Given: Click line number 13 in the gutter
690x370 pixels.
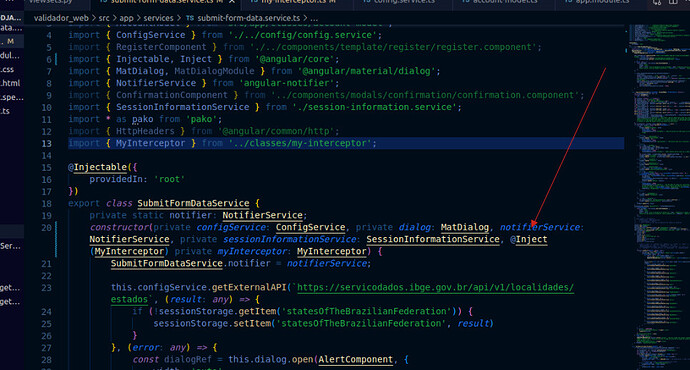Looking at the screenshot, I should (x=46, y=143).
